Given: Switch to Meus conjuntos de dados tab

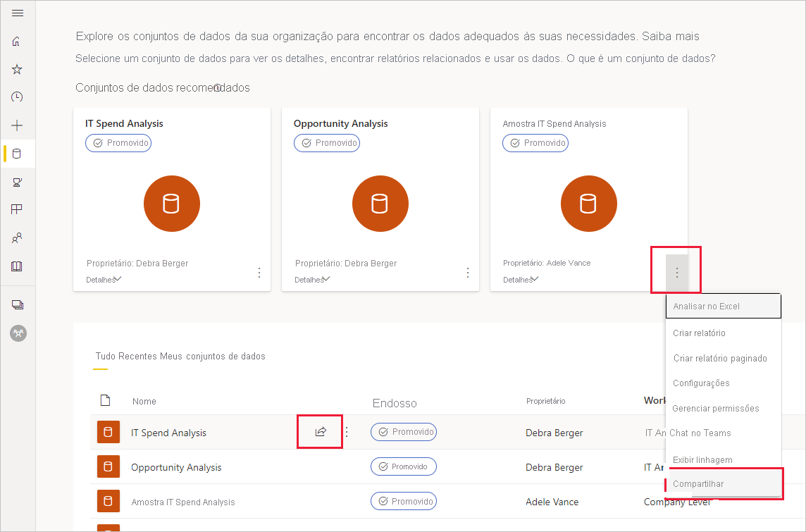Looking at the screenshot, I should coord(213,357).
